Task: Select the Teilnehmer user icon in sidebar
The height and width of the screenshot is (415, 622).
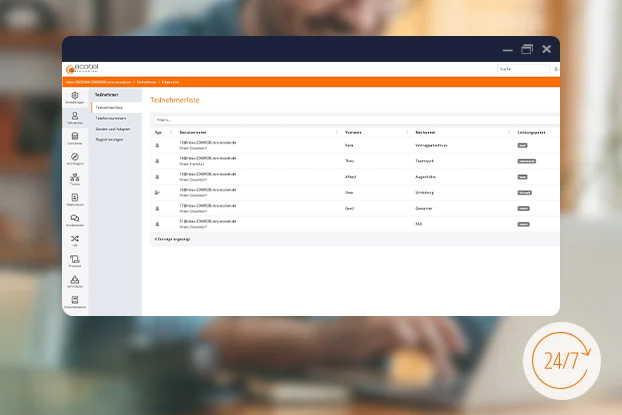Action: (x=75, y=117)
